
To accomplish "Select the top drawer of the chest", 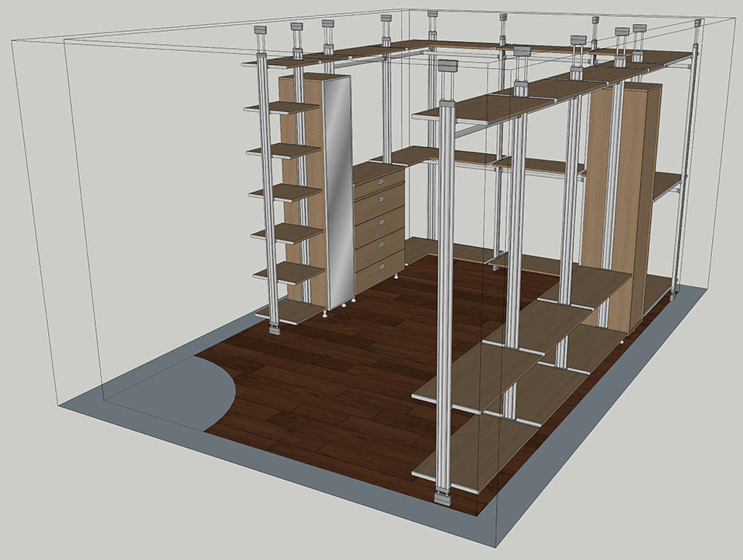I will point(379,182).
